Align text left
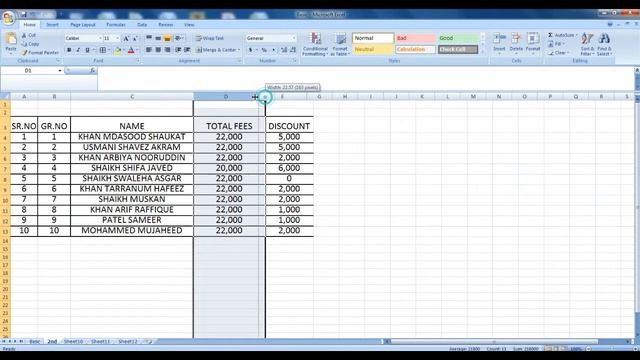The height and width of the screenshot is (360, 640). 149,50
